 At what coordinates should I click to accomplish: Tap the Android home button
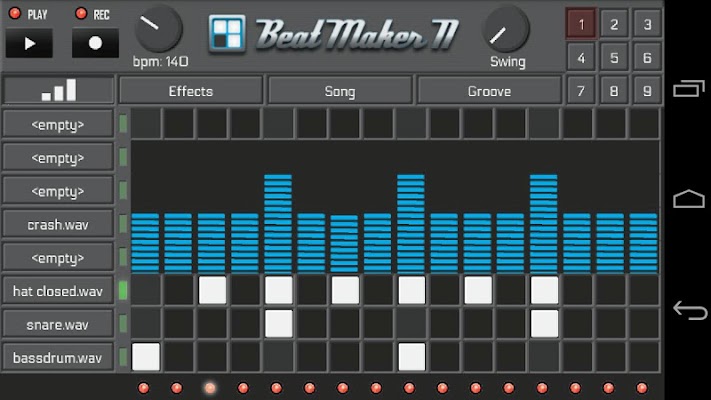[689, 199]
